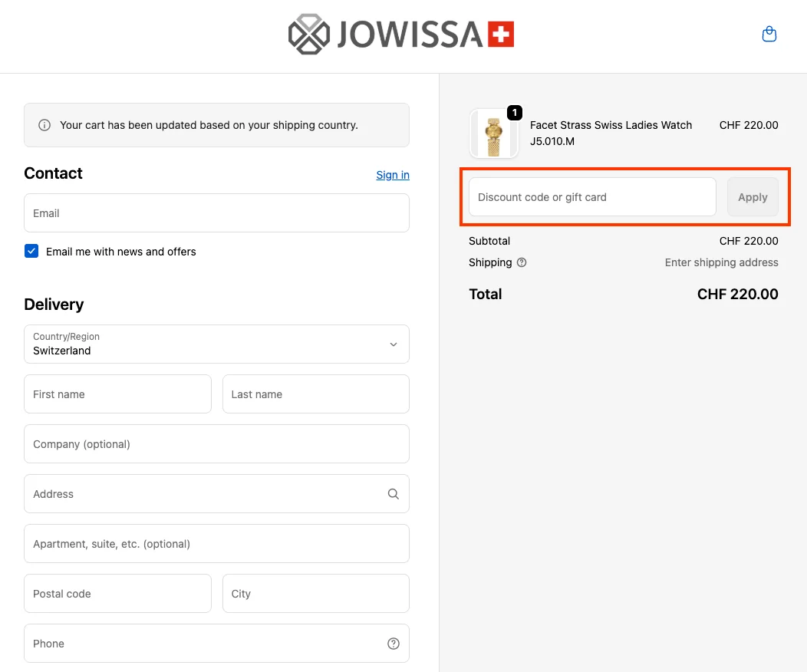Uncheck Email me with news and offers

tap(31, 251)
